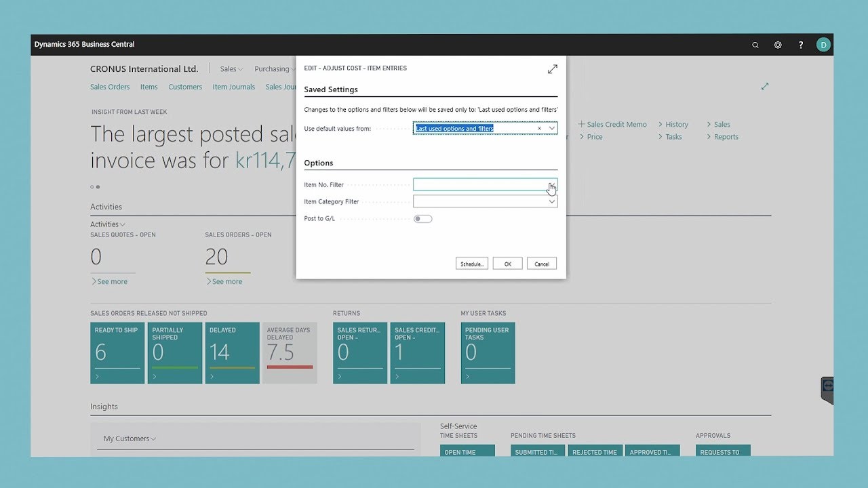Open the Item Journals link
The height and width of the screenshot is (488, 868).
pyautogui.click(x=234, y=87)
